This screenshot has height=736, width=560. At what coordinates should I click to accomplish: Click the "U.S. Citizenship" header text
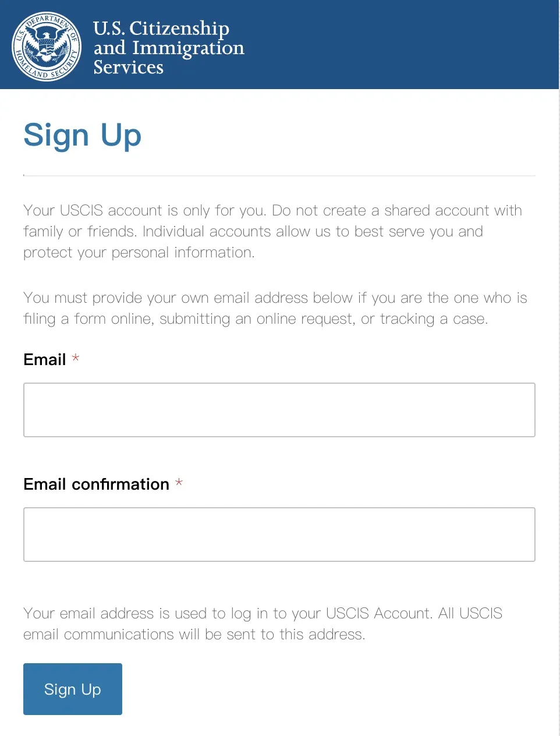(x=161, y=28)
